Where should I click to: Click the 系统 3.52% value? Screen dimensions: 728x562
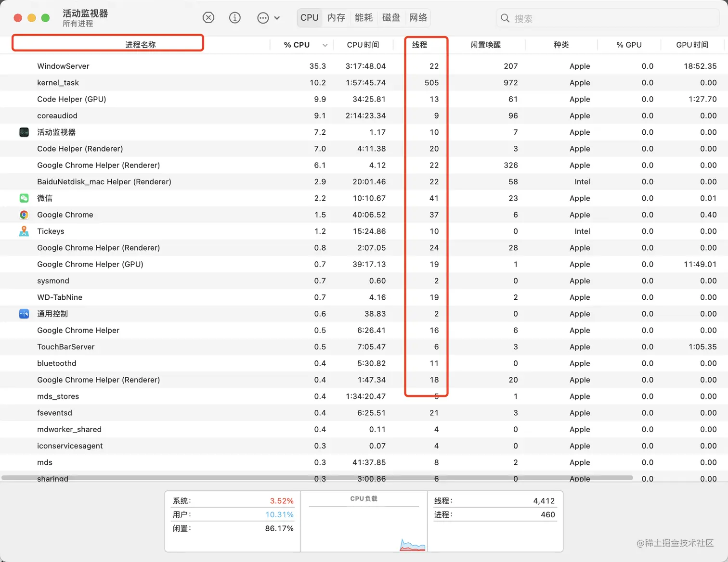click(281, 501)
